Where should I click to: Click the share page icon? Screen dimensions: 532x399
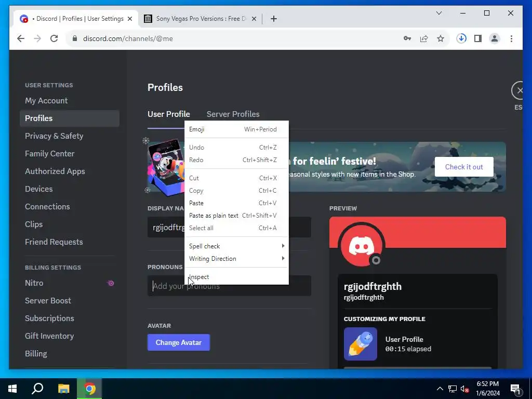tap(424, 38)
